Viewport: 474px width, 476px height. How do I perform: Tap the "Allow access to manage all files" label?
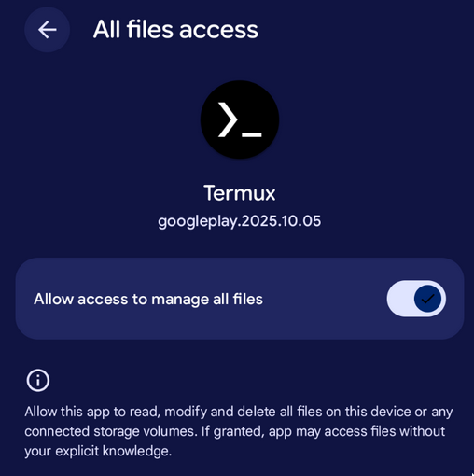(x=148, y=299)
